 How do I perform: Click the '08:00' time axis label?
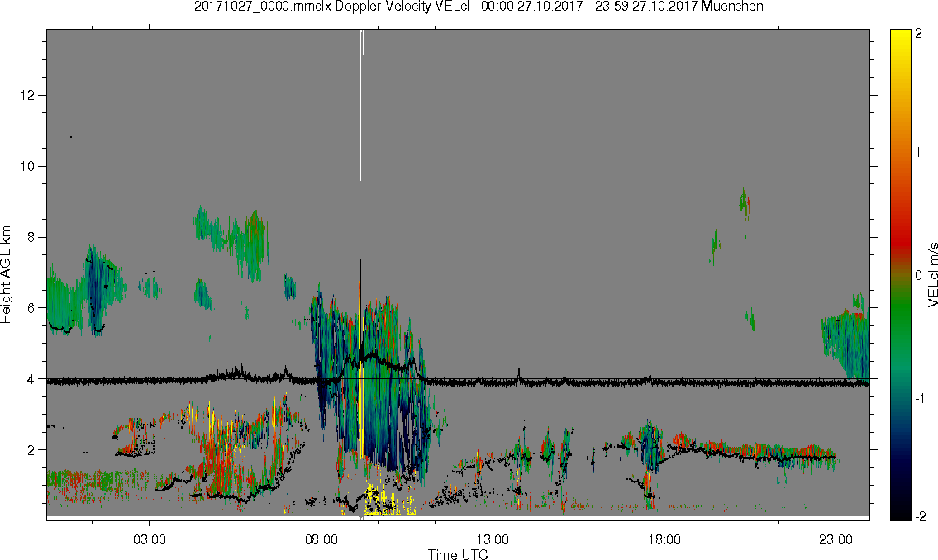coord(321,540)
